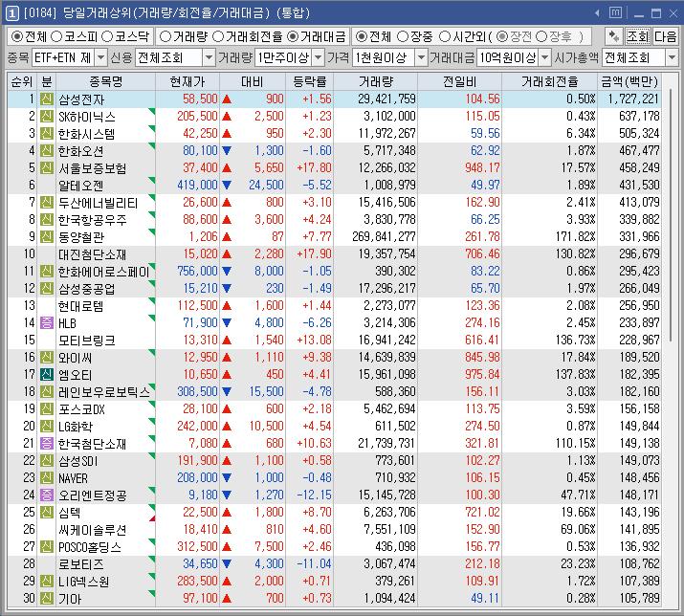684x616 pixels.
Task: Click the 순위 column header
Action: tap(22, 81)
